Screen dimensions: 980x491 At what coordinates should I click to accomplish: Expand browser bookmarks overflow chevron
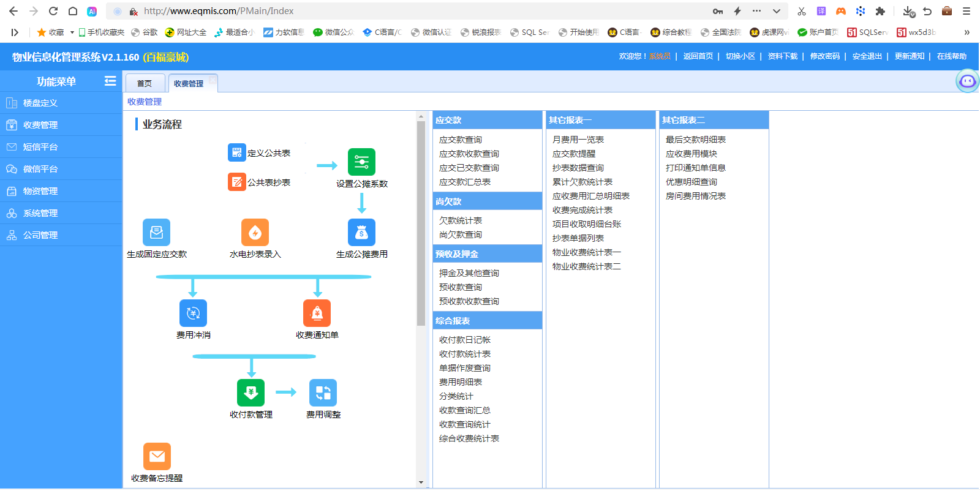967,32
